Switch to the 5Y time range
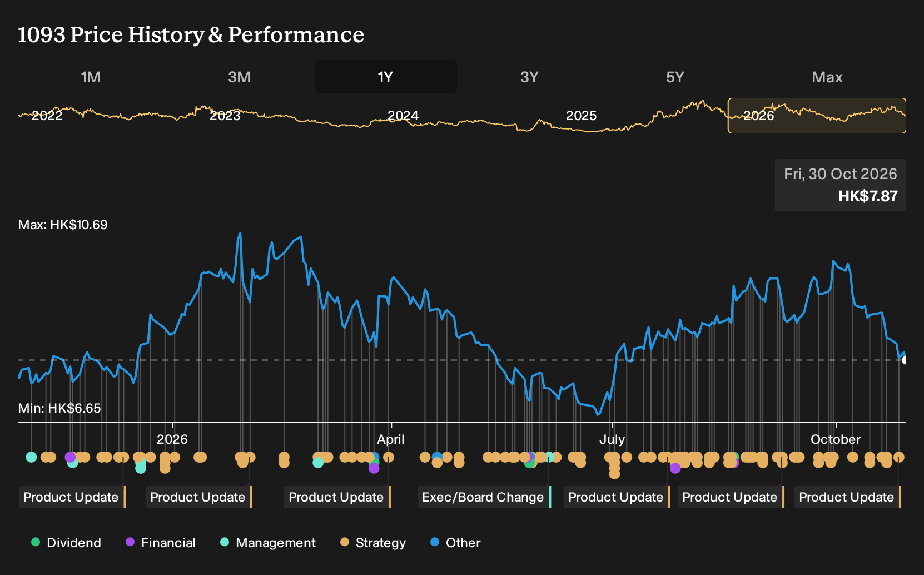This screenshot has width=924, height=575. pos(675,77)
